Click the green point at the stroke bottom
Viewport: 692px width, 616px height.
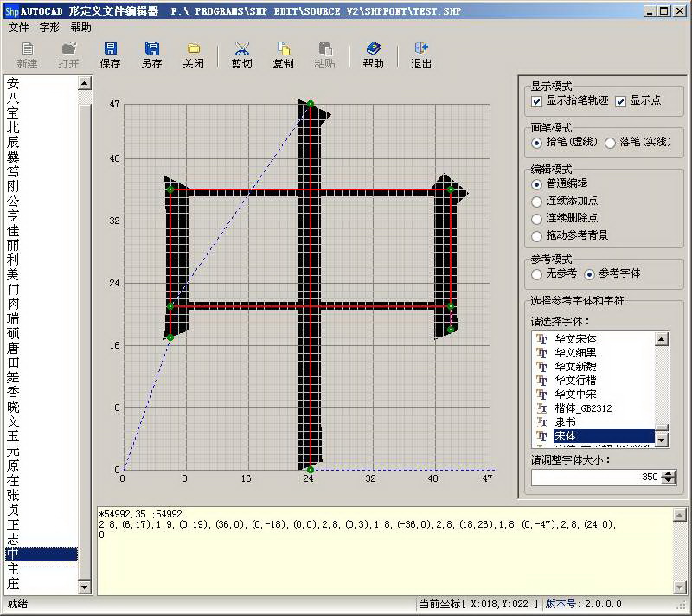(x=311, y=470)
